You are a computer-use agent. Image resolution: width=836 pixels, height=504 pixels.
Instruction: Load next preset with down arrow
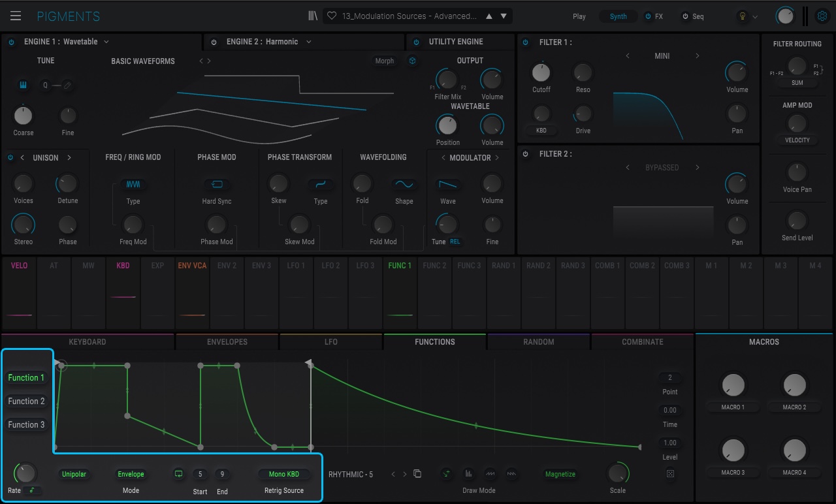tap(503, 16)
